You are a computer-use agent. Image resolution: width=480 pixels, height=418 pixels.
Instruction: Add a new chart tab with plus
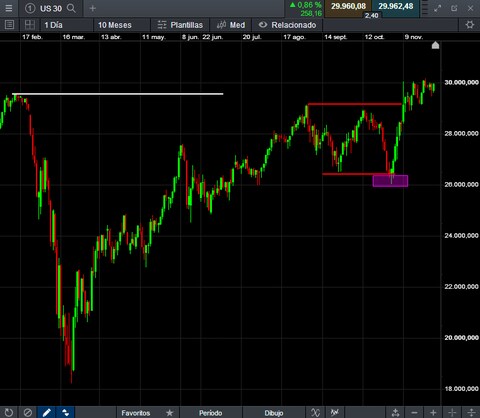pos(93,8)
